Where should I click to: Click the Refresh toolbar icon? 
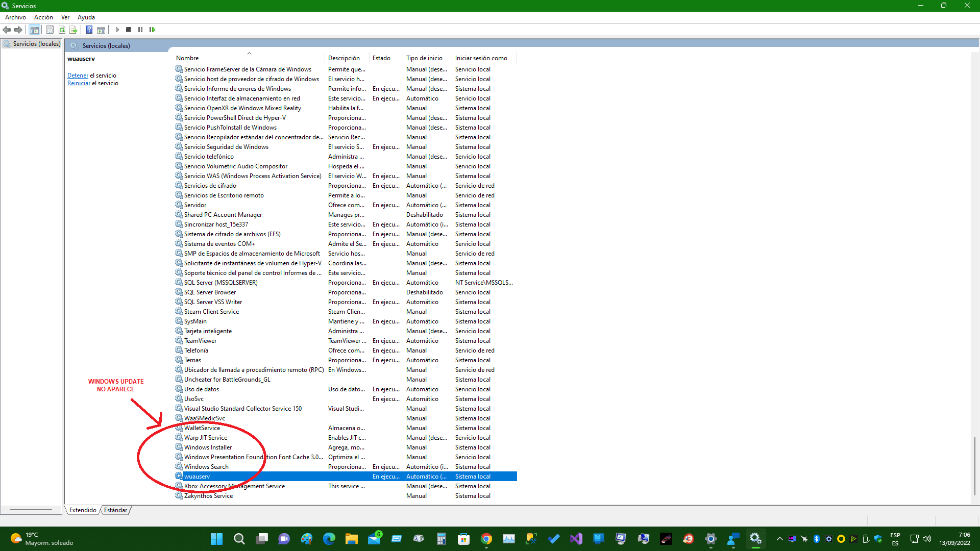tap(62, 30)
